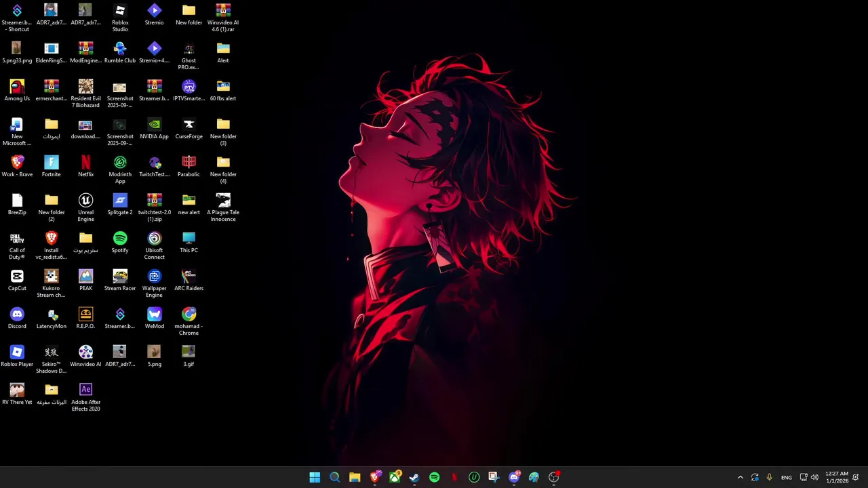Image resolution: width=868 pixels, height=488 pixels.
Task: Select the Kukoro Stream ch... shortcut
Action: point(52,283)
